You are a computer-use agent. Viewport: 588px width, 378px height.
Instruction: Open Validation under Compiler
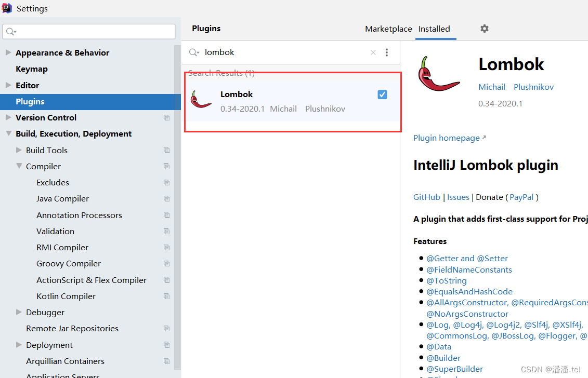56,231
